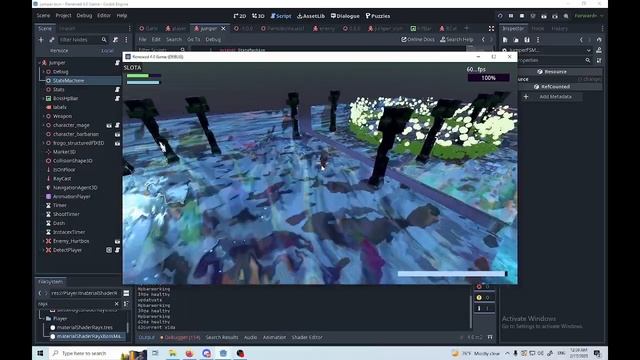
Task: Click the Search Help button
Action: pos(456,40)
